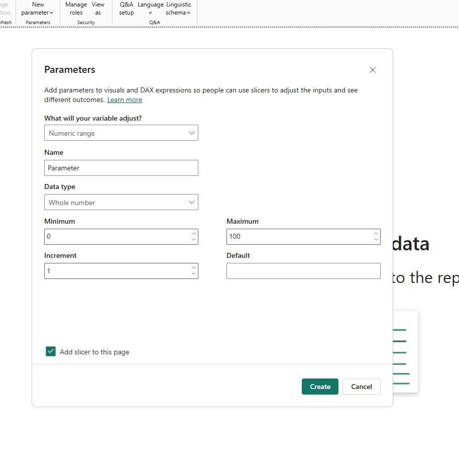Focus the empty Default field
459x476 pixels.
pos(303,271)
